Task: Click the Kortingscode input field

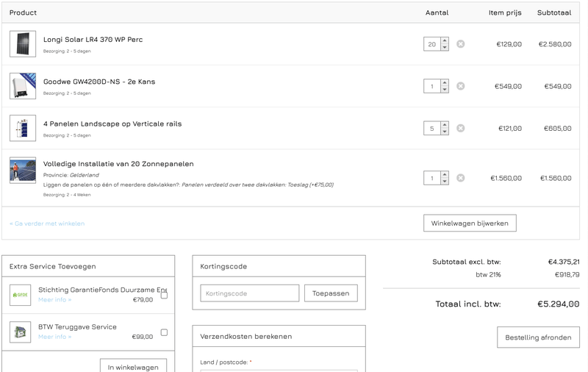Action: 250,293
